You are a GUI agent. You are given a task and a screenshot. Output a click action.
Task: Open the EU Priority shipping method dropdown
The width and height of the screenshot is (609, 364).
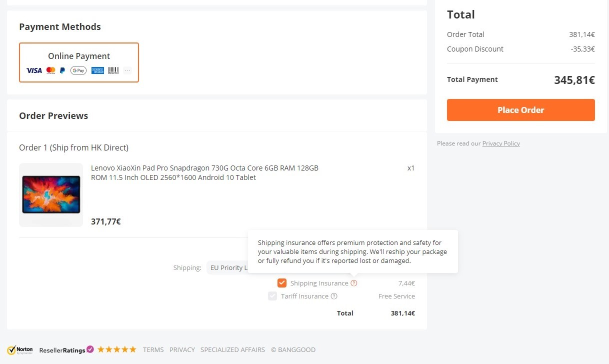click(227, 267)
